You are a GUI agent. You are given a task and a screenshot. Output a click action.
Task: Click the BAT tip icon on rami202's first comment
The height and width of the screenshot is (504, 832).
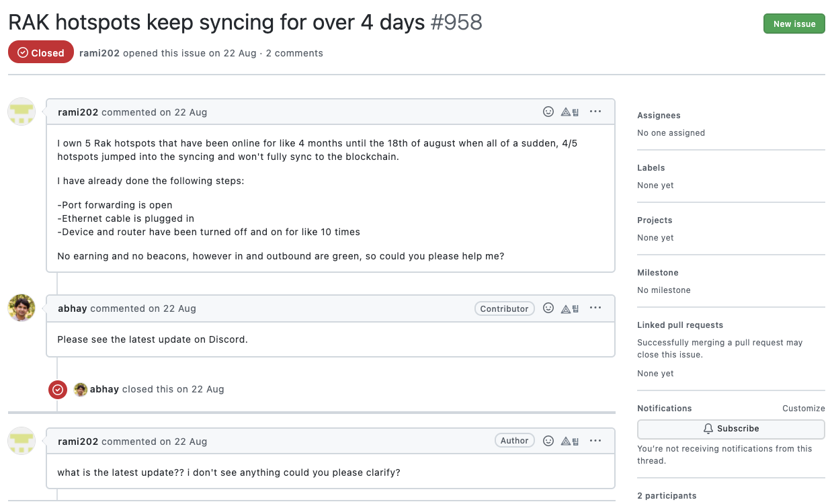(570, 112)
